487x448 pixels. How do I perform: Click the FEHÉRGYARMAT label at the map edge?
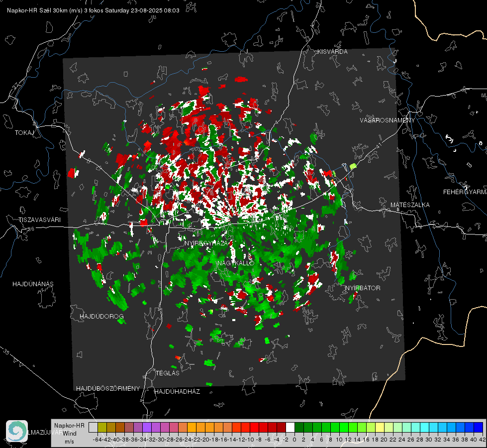[x=465, y=192]
